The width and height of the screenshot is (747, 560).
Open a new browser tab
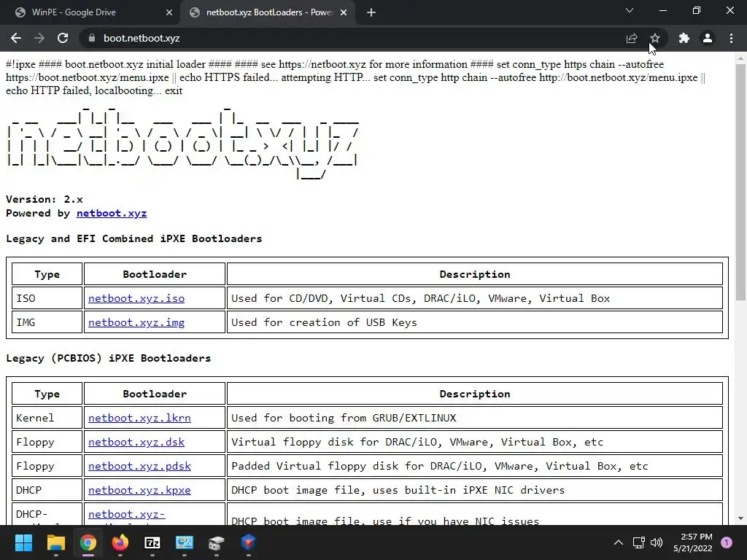(x=371, y=12)
